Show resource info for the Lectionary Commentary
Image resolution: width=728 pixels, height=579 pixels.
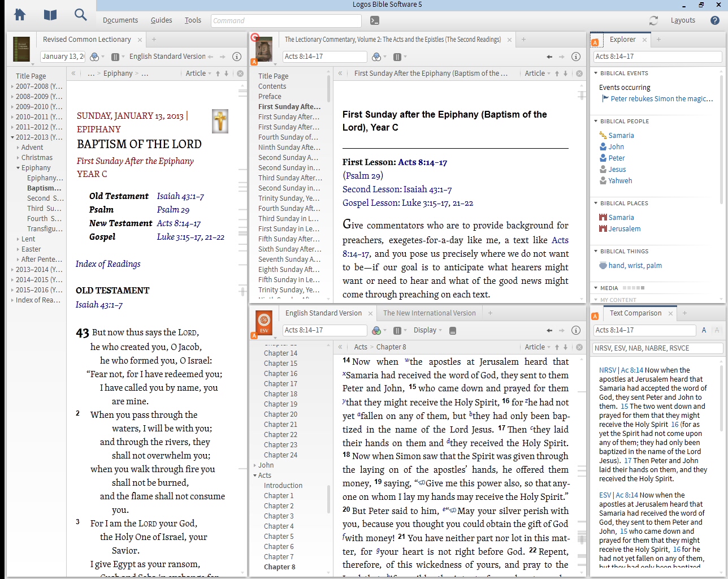tap(576, 57)
